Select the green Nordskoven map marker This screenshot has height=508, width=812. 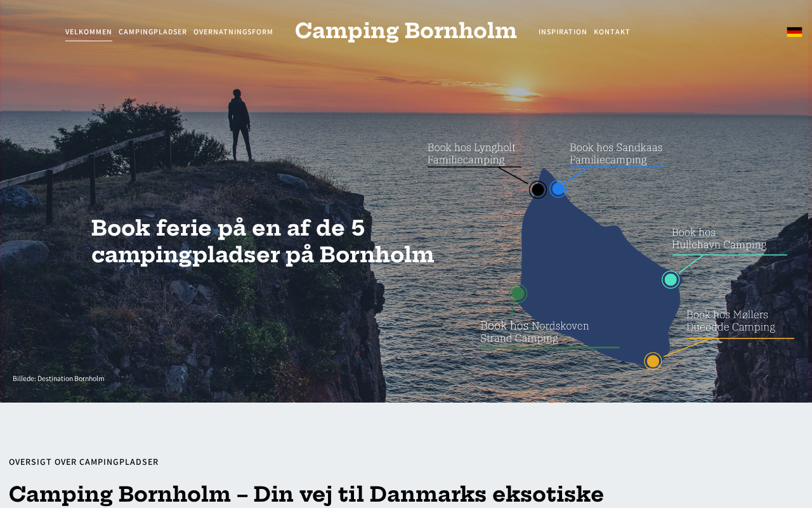click(x=518, y=293)
